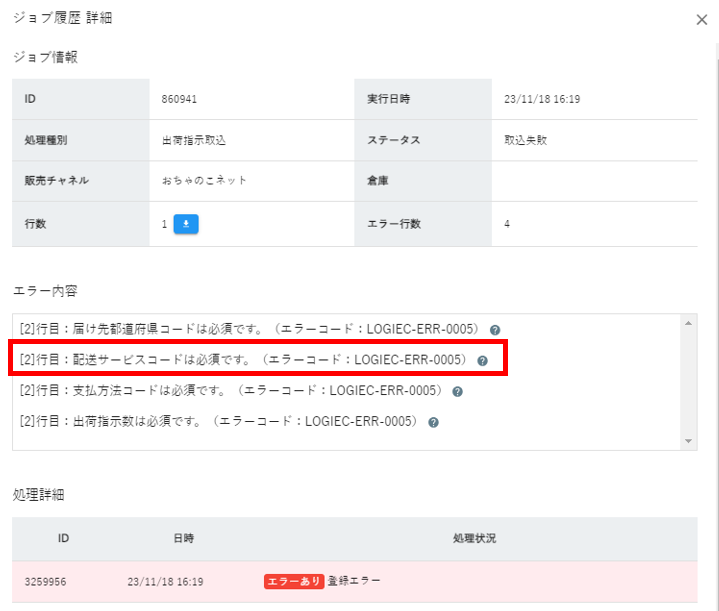
Task: Open help icon for 配送サービスコード error
Action: tap(482, 360)
